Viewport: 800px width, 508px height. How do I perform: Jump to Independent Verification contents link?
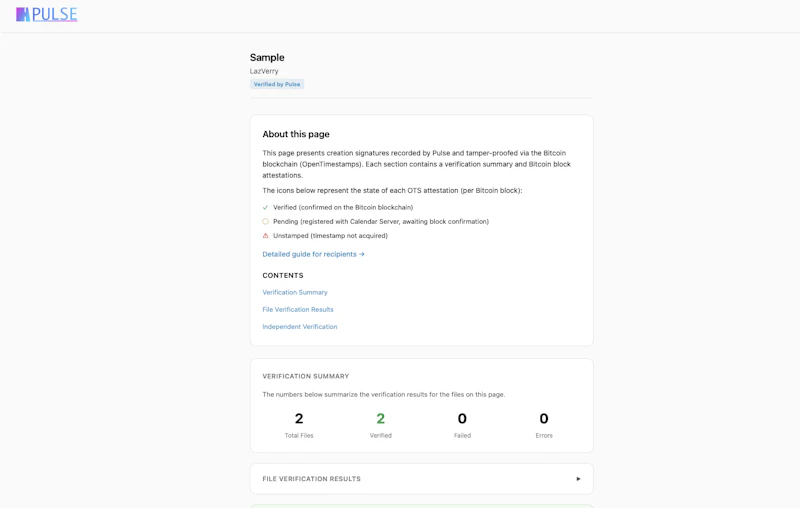[x=300, y=326]
